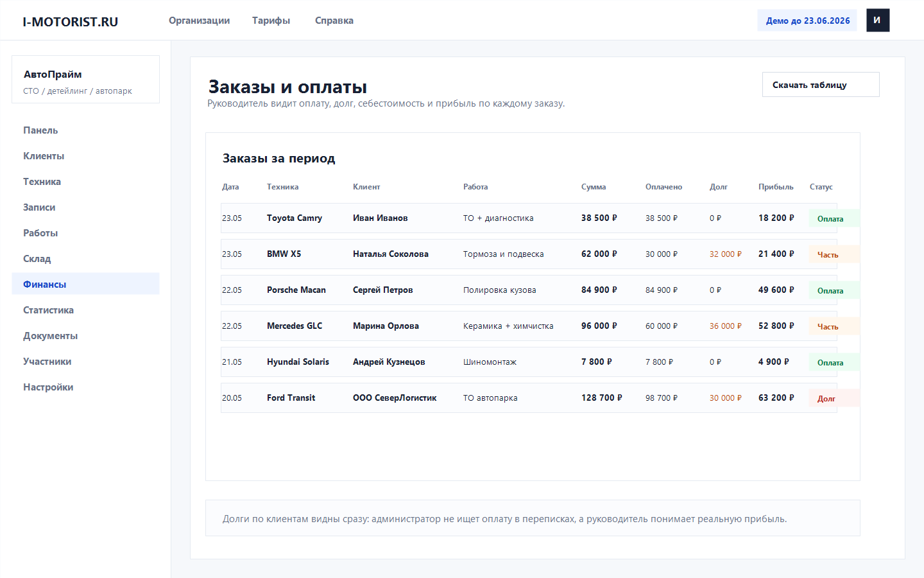Click client Наталья Соколова

[x=391, y=254]
